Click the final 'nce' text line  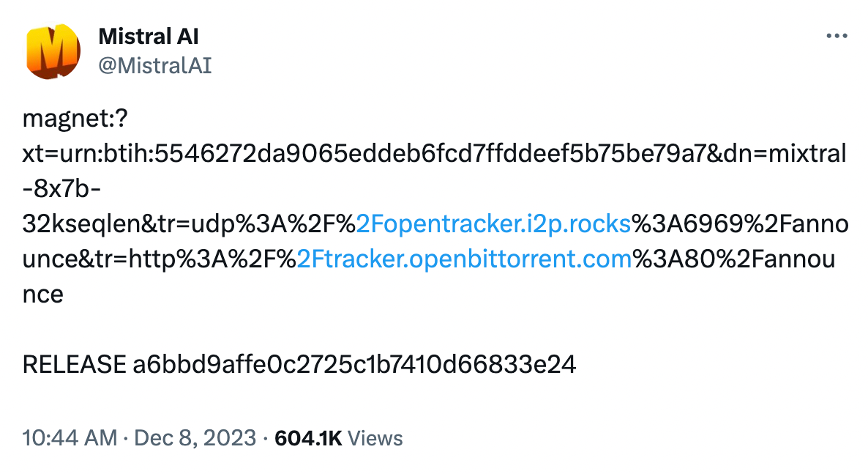[42, 295]
